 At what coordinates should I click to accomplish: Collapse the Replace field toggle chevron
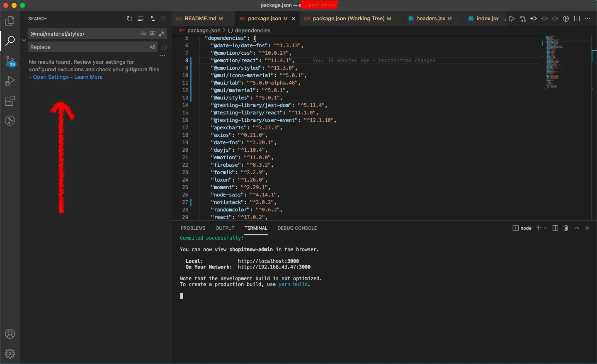click(24, 40)
